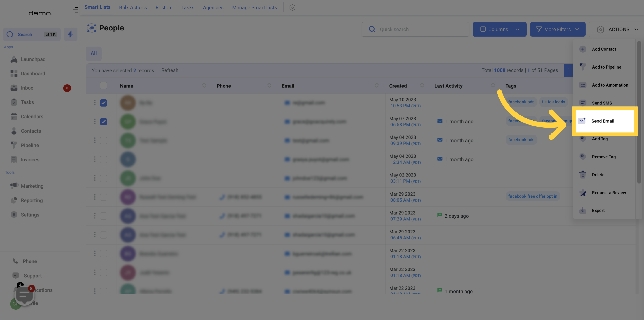Screen dimensions: 644x320
Task: Check the Mar 29 2023 06:45 AM row
Action: [x=103, y=235]
